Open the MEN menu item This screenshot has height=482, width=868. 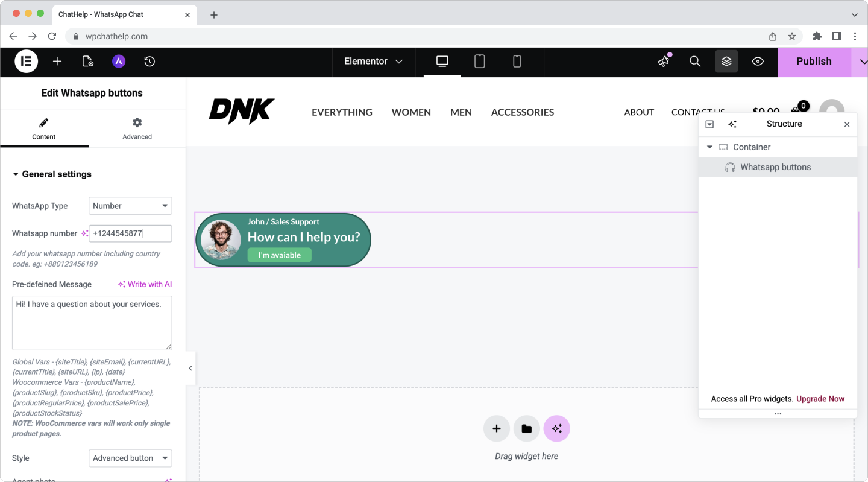(x=461, y=112)
